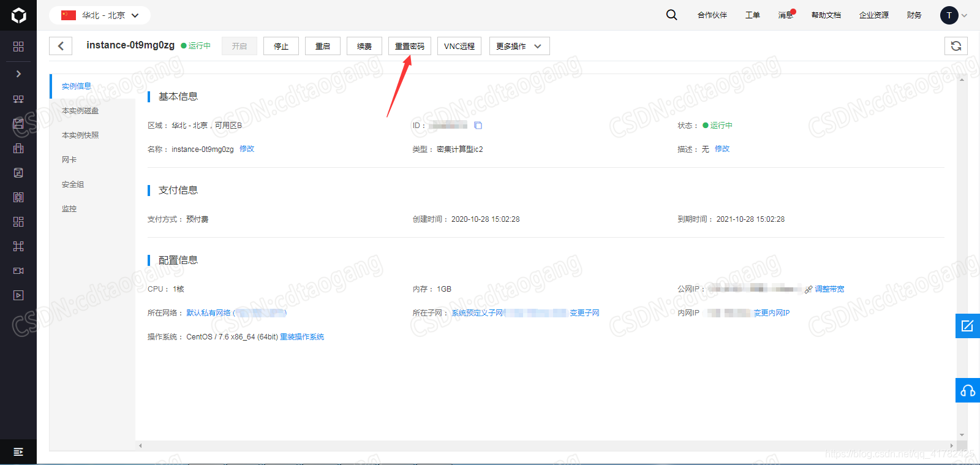Select the 监控 tab
The height and width of the screenshot is (465, 980).
(x=92, y=209)
